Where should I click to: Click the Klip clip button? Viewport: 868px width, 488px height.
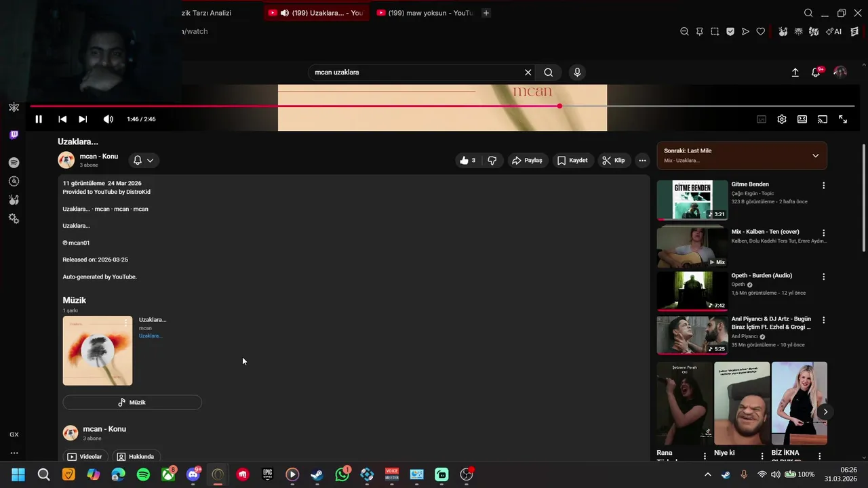pos(614,161)
